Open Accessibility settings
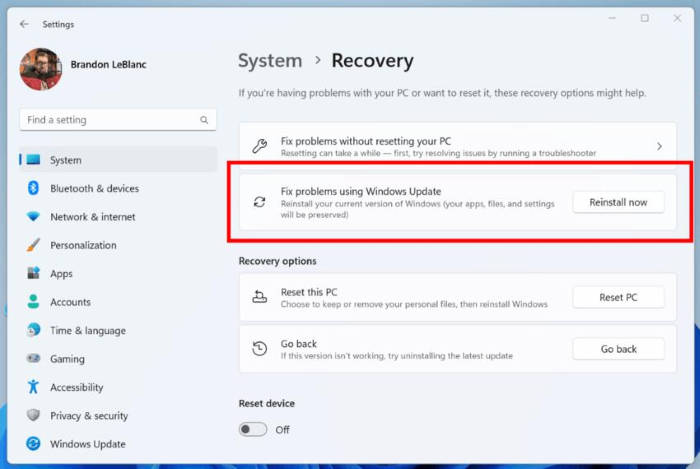 pyautogui.click(x=77, y=387)
